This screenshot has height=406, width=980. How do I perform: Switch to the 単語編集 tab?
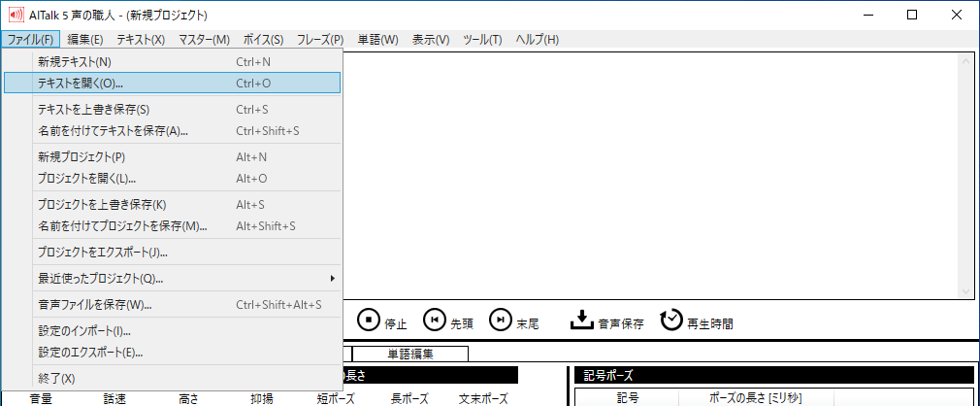[x=410, y=354]
